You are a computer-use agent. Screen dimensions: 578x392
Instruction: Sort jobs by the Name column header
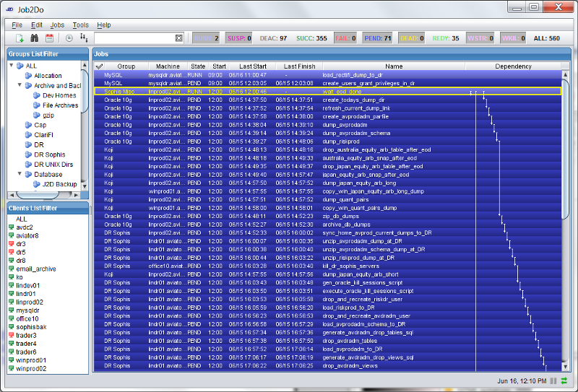tap(394, 66)
